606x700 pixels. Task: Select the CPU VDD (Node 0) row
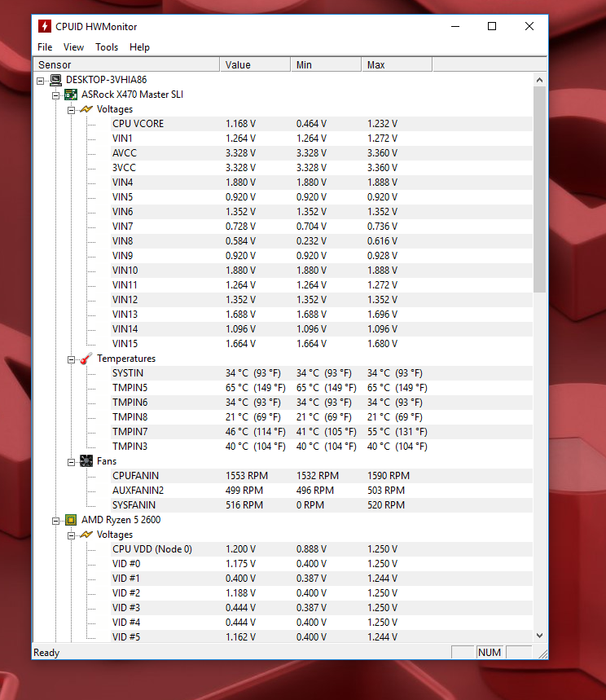click(x=322, y=549)
